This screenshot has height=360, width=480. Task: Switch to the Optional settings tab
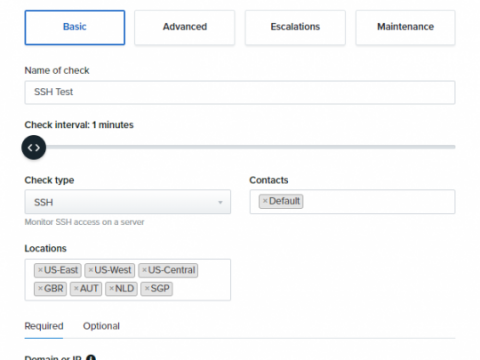point(101,326)
